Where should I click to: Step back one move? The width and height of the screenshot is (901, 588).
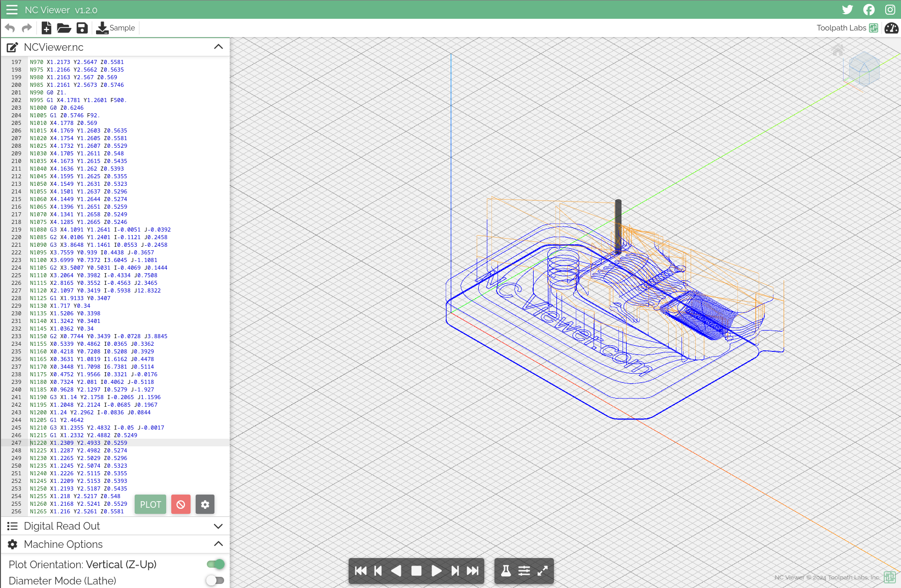tap(378, 571)
